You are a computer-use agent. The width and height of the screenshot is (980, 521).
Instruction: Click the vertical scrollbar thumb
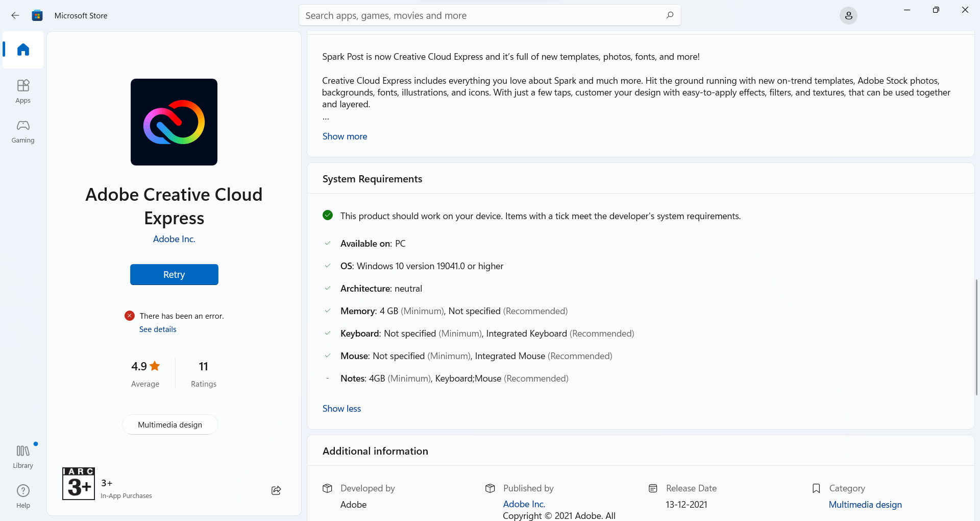click(976, 337)
